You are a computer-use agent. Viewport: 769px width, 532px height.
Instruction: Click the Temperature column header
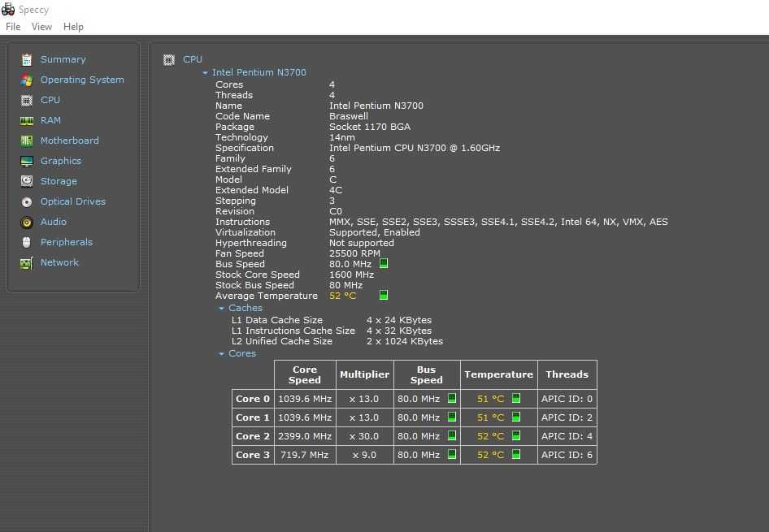(x=499, y=374)
